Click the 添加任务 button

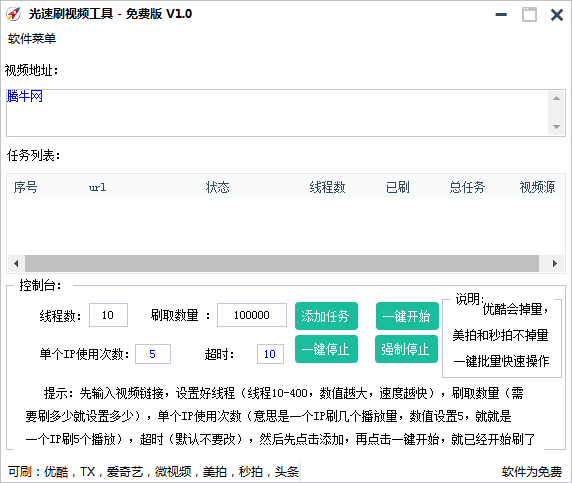coord(326,316)
